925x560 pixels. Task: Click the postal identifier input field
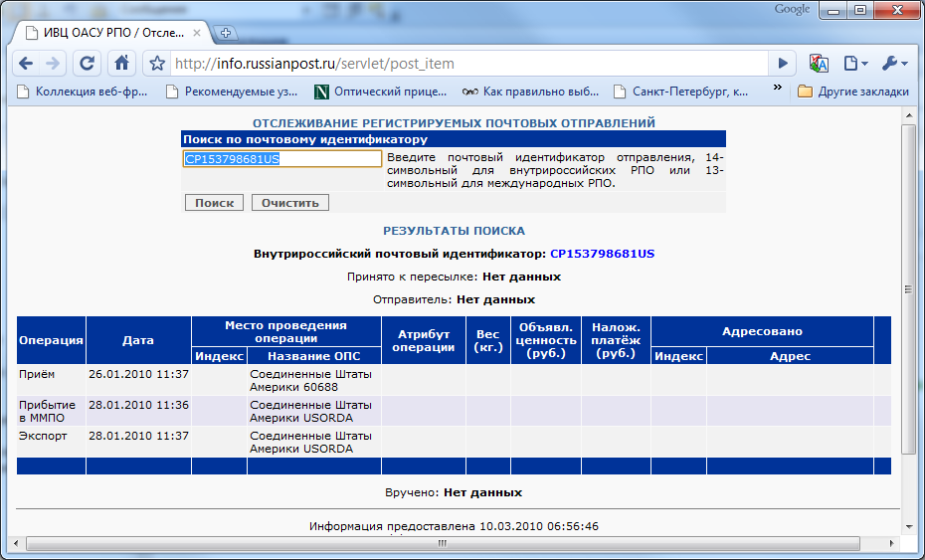282,159
